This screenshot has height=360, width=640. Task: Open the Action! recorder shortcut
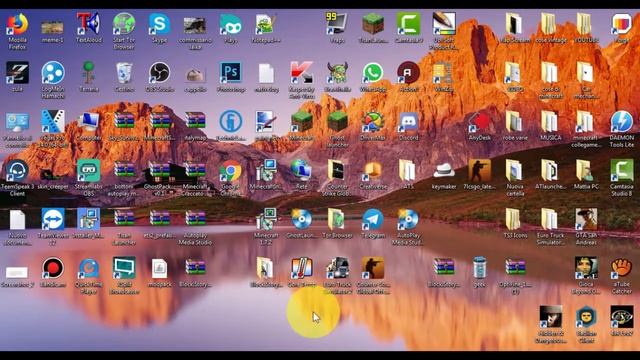408,73
